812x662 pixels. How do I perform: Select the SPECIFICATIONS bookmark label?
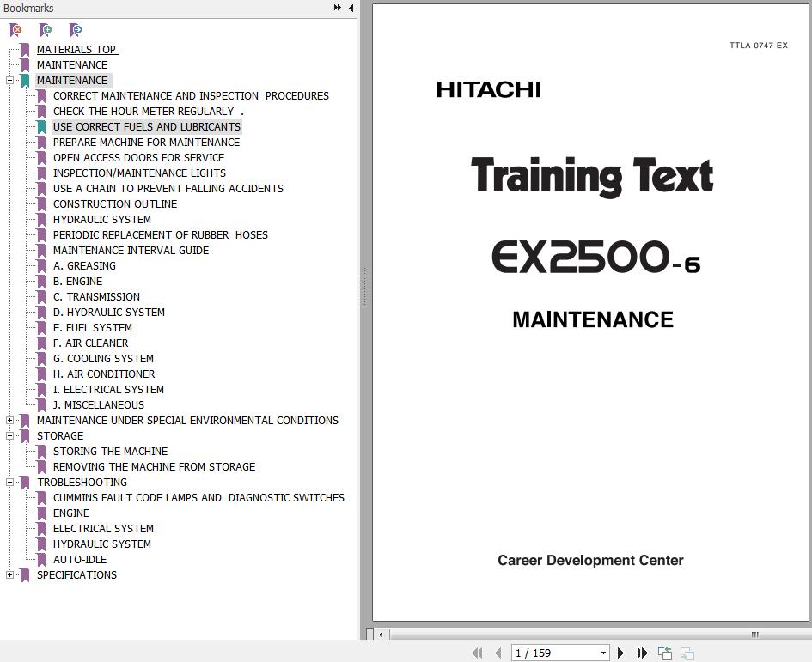(x=76, y=574)
